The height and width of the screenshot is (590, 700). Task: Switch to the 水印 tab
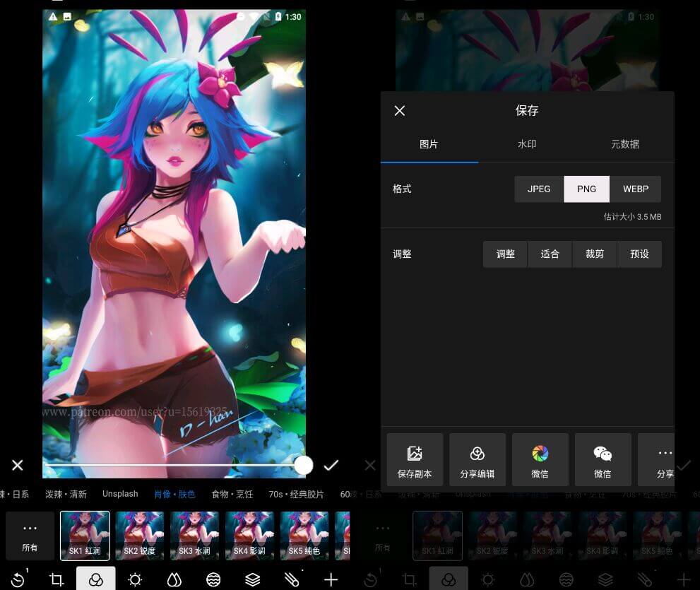click(x=527, y=143)
